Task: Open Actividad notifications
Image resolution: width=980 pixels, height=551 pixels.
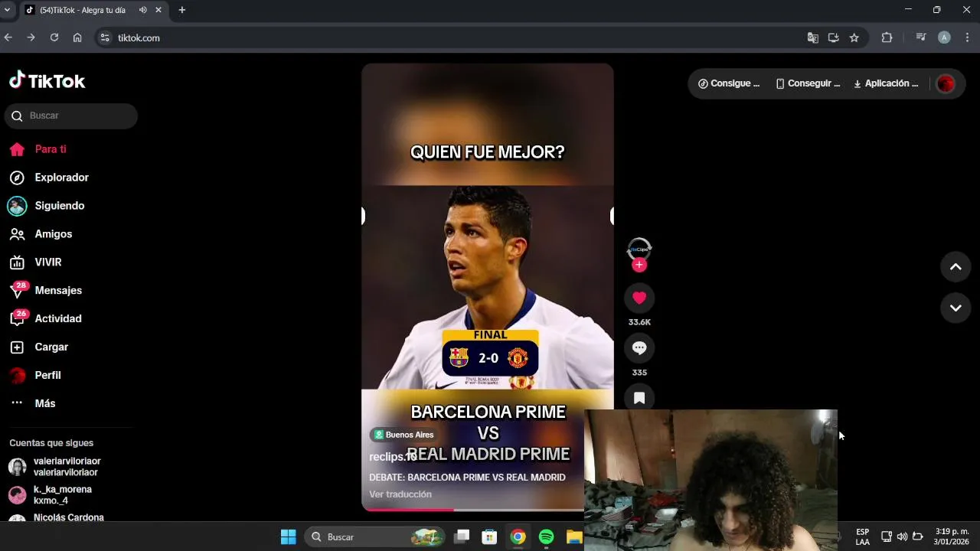Action: coord(45,319)
